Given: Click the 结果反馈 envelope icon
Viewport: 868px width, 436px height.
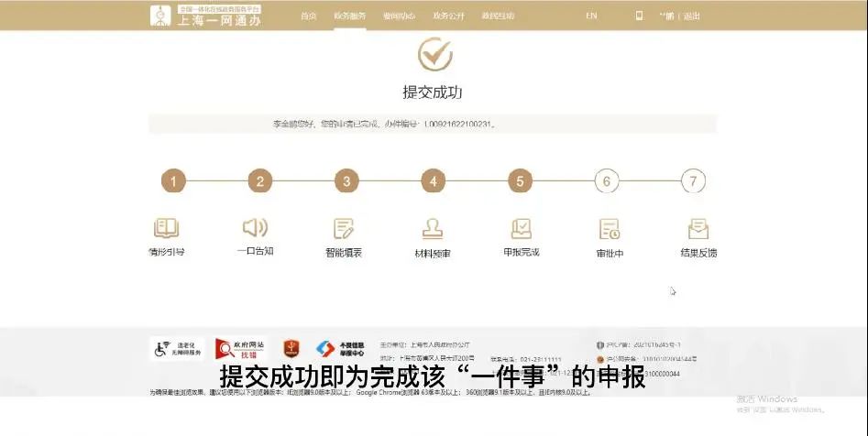Looking at the screenshot, I should pyautogui.click(x=698, y=228).
